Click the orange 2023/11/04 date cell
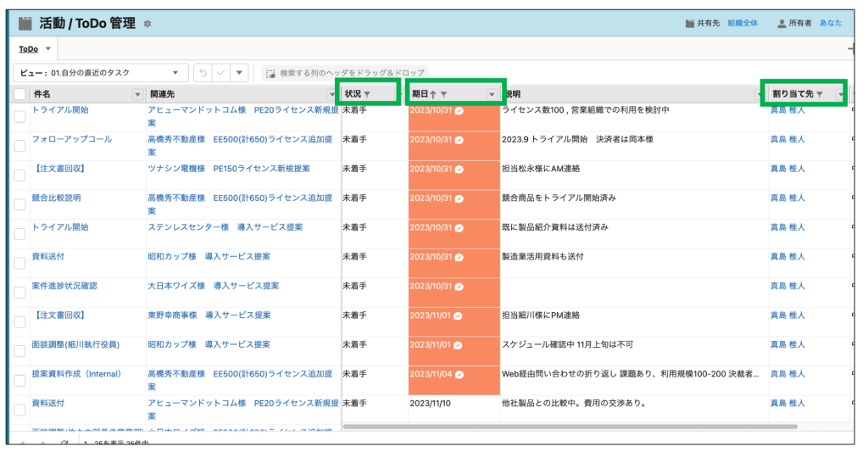This screenshot has height=452, width=868. point(454,381)
